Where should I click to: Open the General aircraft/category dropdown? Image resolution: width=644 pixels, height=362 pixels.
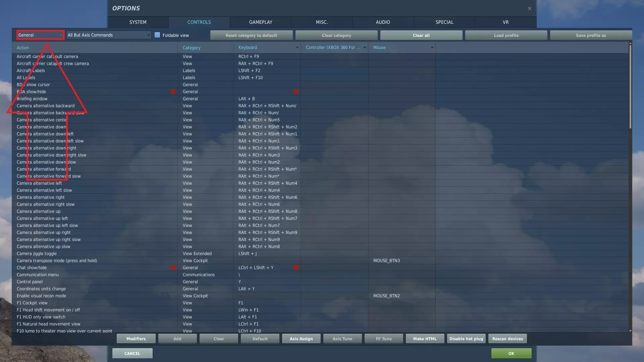tap(40, 35)
